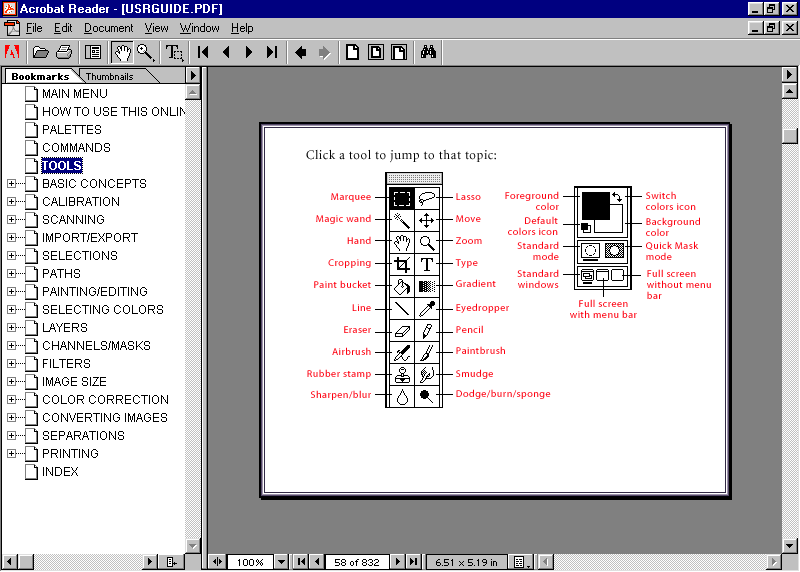Screen dimensions: 800x572
Task: Open the View menu
Action: (156, 28)
